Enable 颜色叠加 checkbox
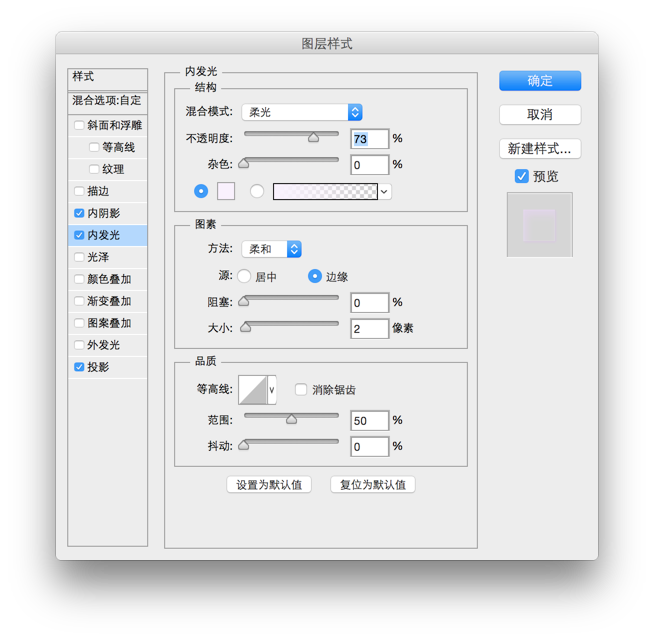654x640 pixels. [79, 279]
